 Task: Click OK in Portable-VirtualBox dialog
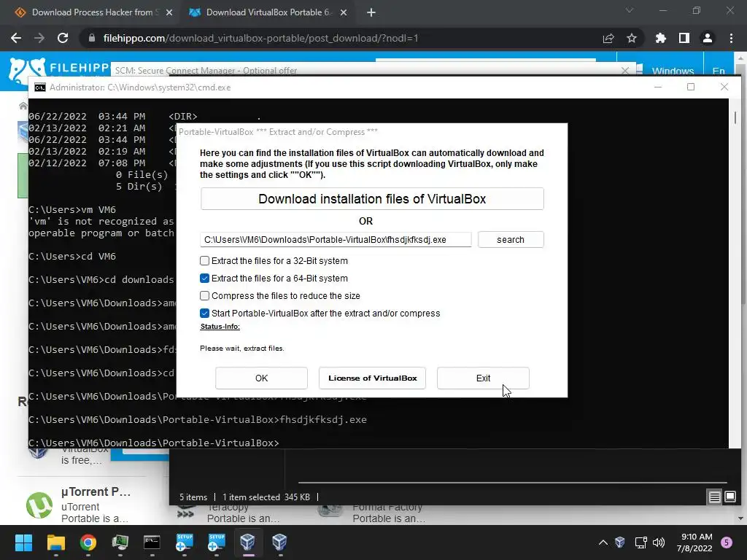[x=261, y=378]
